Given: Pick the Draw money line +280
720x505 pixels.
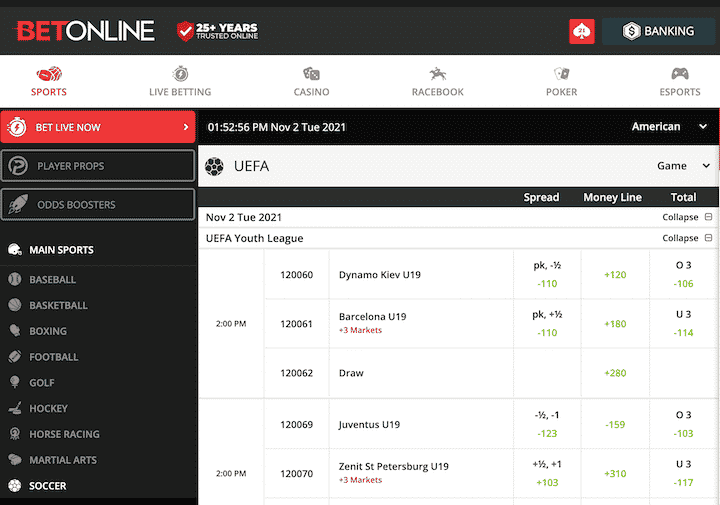Looking at the screenshot, I should click(615, 373).
